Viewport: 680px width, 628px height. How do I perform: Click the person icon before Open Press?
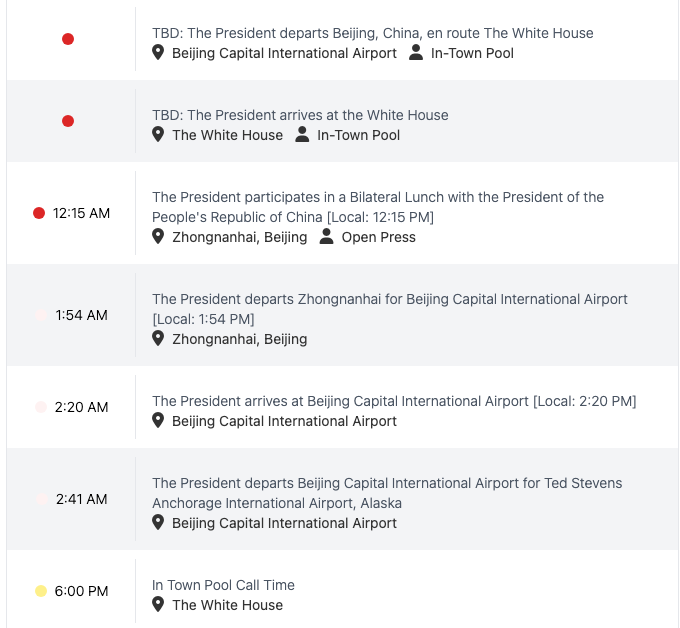tap(327, 237)
